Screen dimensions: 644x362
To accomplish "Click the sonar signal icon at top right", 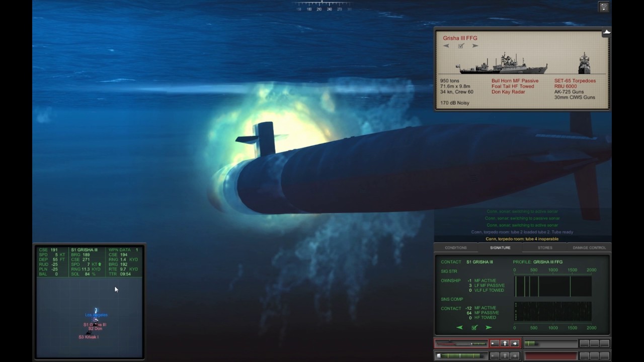I will [604, 7].
